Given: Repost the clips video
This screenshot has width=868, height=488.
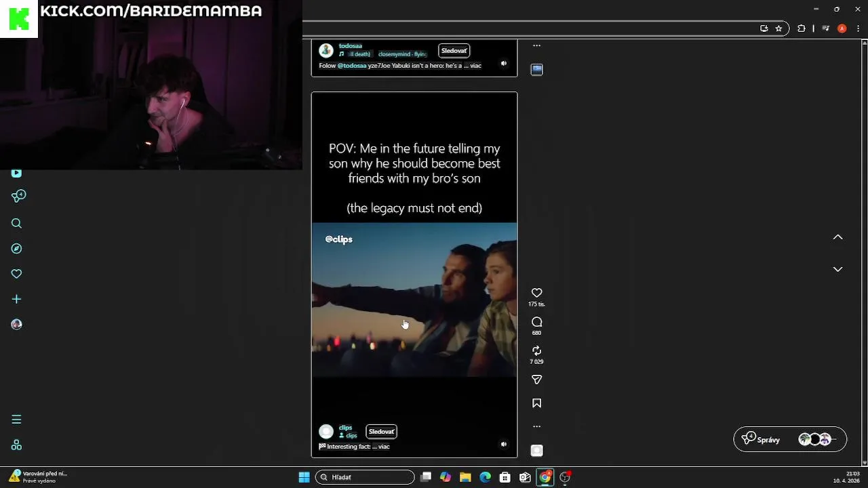Looking at the screenshot, I should click(536, 350).
